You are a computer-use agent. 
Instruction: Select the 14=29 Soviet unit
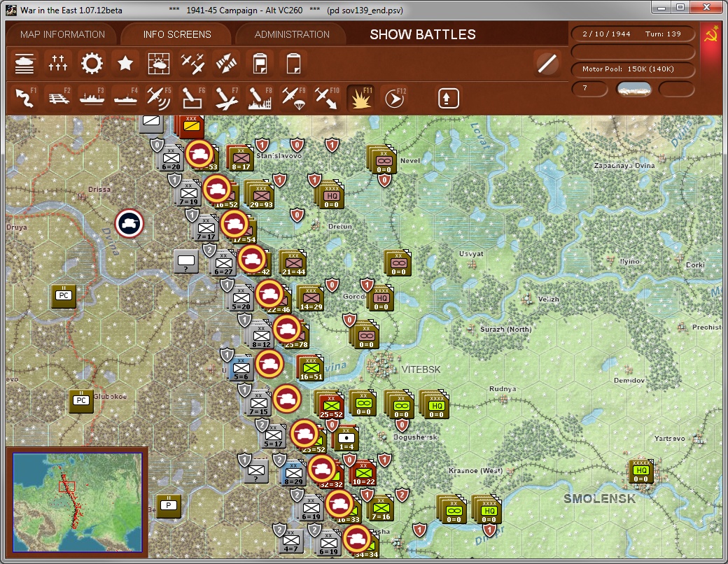(x=311, y=298)
